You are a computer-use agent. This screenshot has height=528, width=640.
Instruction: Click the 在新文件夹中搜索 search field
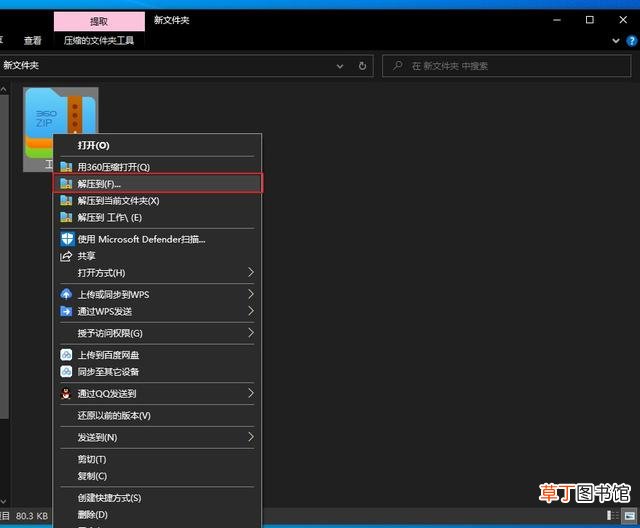point(507,66)
